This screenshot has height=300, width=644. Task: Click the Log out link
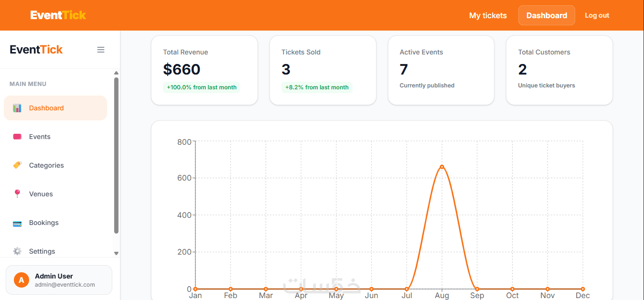(597, 15)
